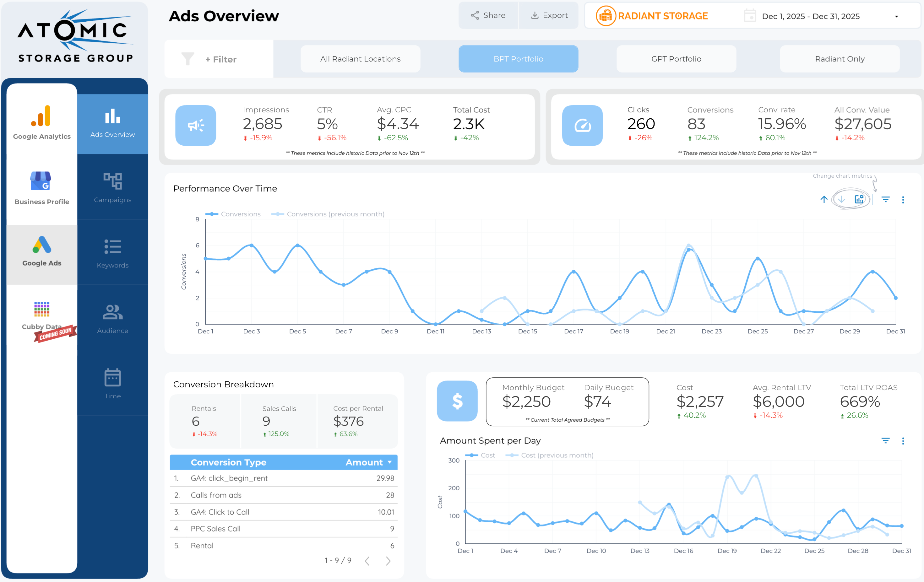Click the Share button
Viewport: 924px width, 582px height.
click(x=488, y=15)
